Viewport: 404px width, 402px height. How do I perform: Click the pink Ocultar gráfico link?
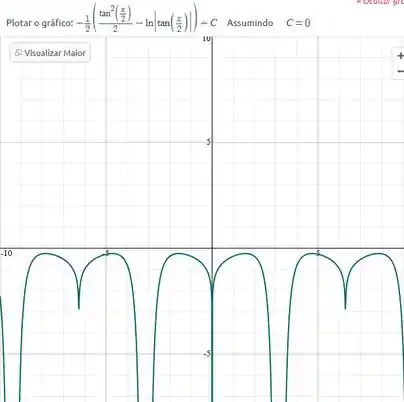coord(380,2)
